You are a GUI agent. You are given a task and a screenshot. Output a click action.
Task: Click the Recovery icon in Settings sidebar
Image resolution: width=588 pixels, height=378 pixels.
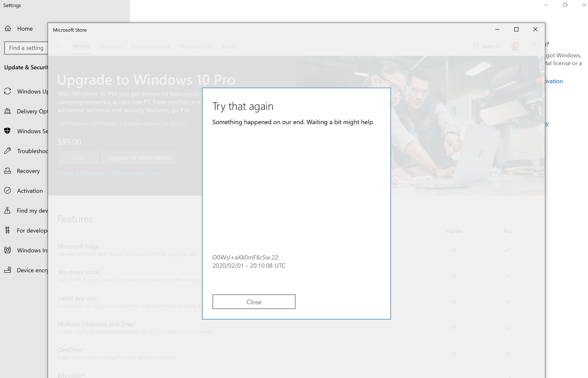[8, 171]
